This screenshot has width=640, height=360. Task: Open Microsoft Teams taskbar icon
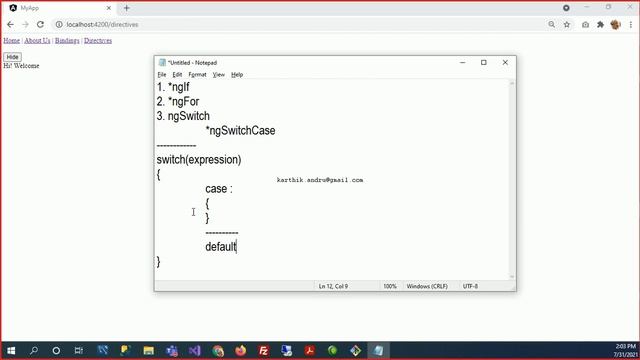tap(172, 351)
